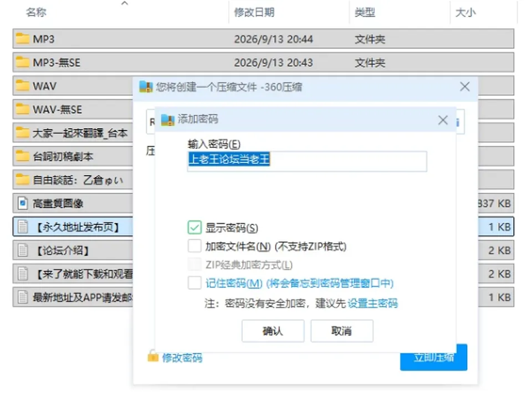
Task: Click the 修改日期 column header
Action: 254,13
